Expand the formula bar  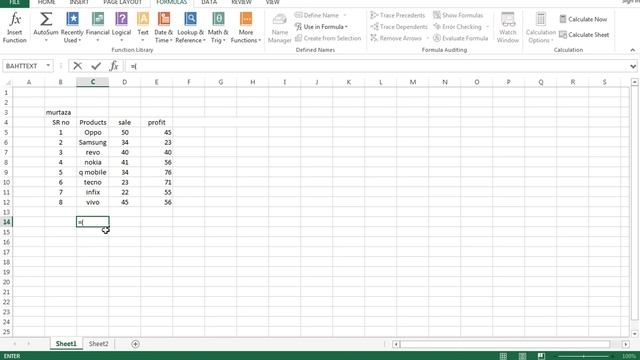pos(633,66)
